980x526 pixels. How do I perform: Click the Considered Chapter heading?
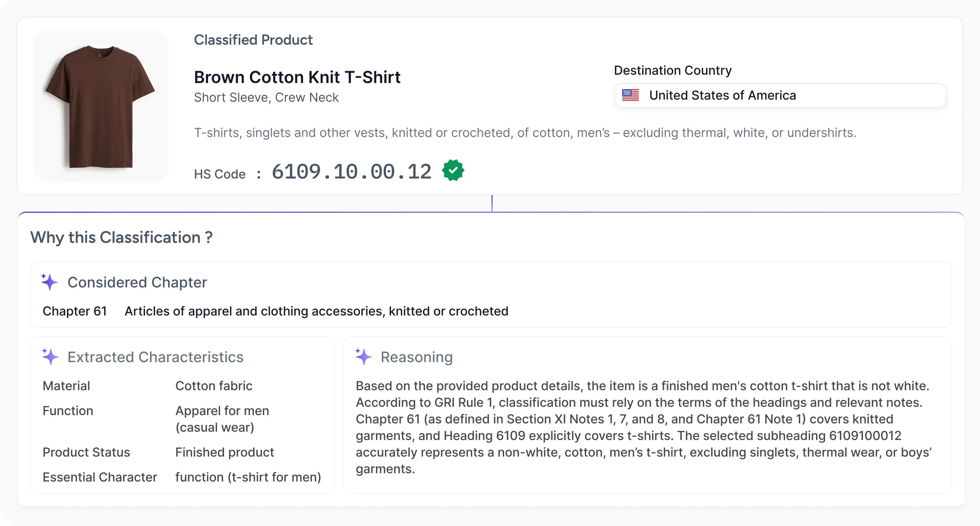[137, 282]
